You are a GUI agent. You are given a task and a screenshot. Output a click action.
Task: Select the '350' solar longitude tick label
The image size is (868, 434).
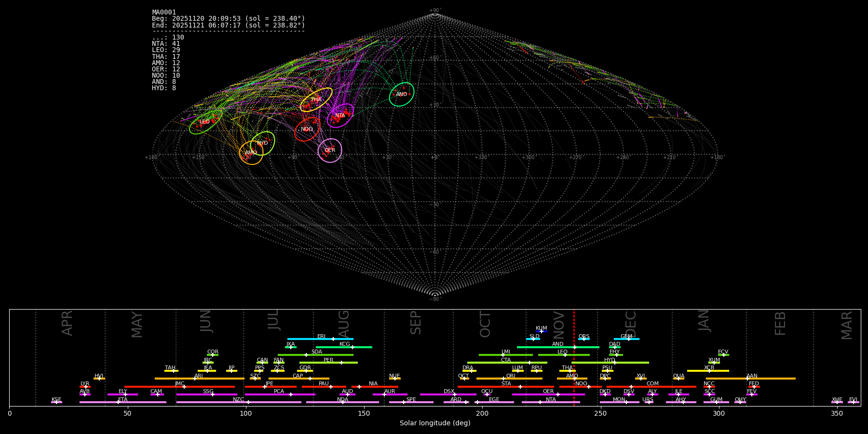[x=837, y=414]
